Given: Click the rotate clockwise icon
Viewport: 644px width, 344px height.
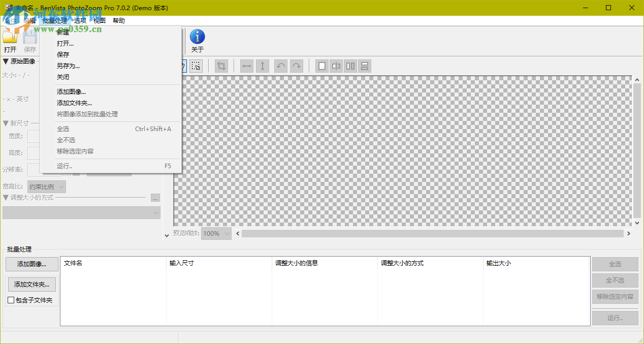Looking at the screenshot, I should coord(296,66).
